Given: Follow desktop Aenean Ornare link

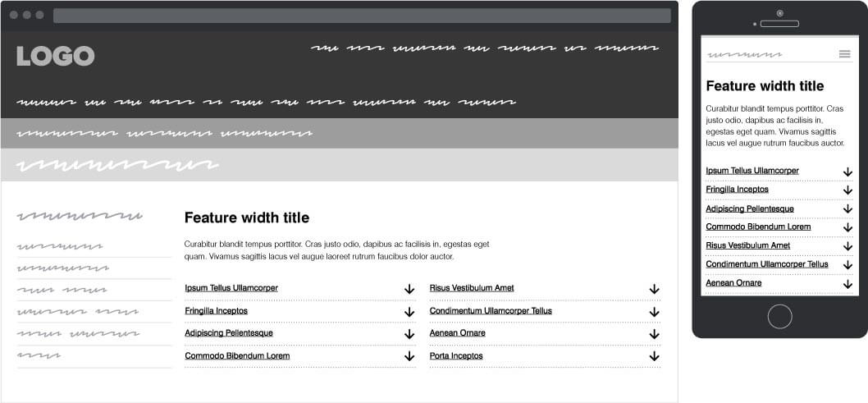Looking at the screenshot, I should tap(457, 333).
